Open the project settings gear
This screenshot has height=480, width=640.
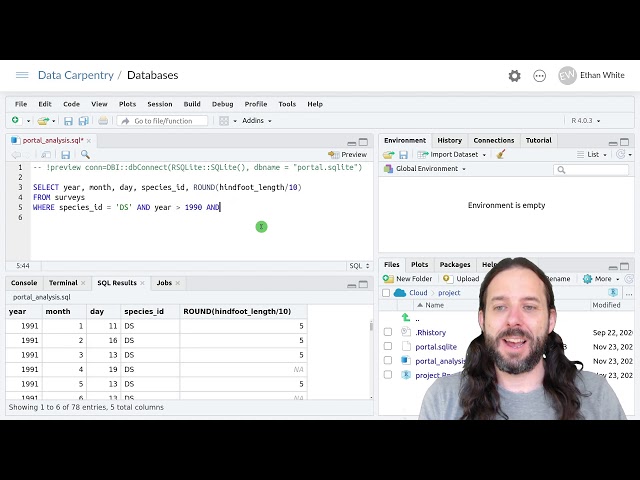514,76
